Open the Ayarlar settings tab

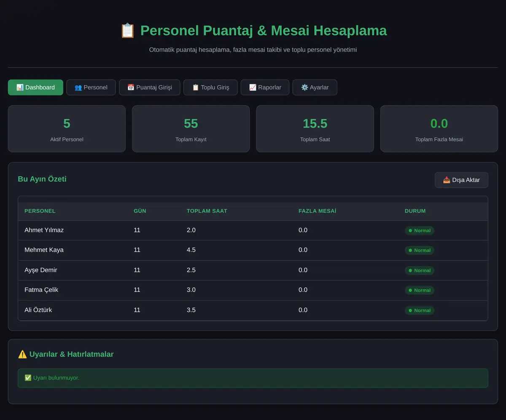(x=315, y=87)
